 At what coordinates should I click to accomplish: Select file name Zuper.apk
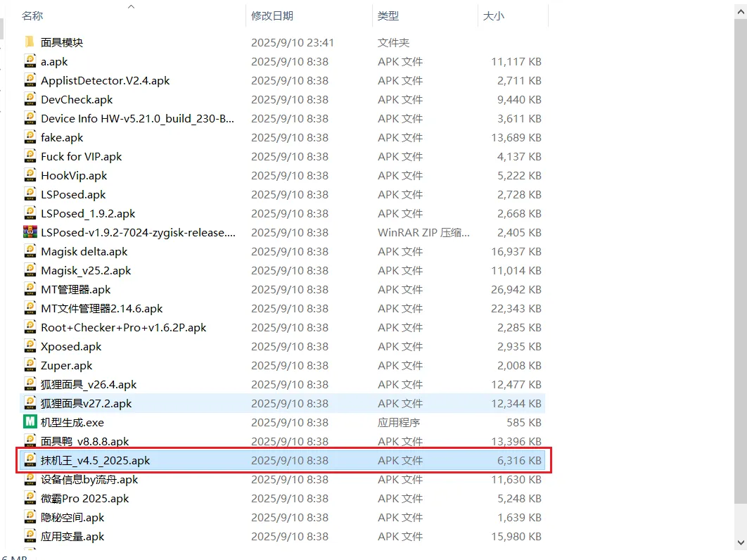67,366
